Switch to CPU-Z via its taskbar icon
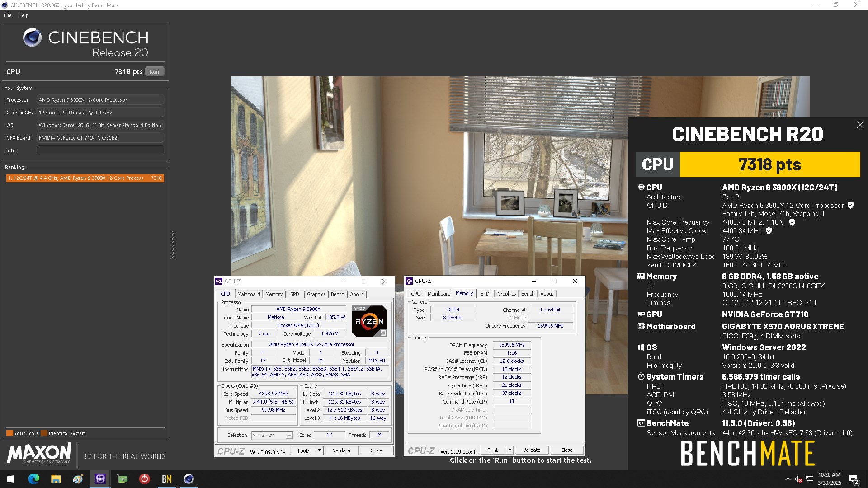868x488 pixels. [x=100, y=479]
